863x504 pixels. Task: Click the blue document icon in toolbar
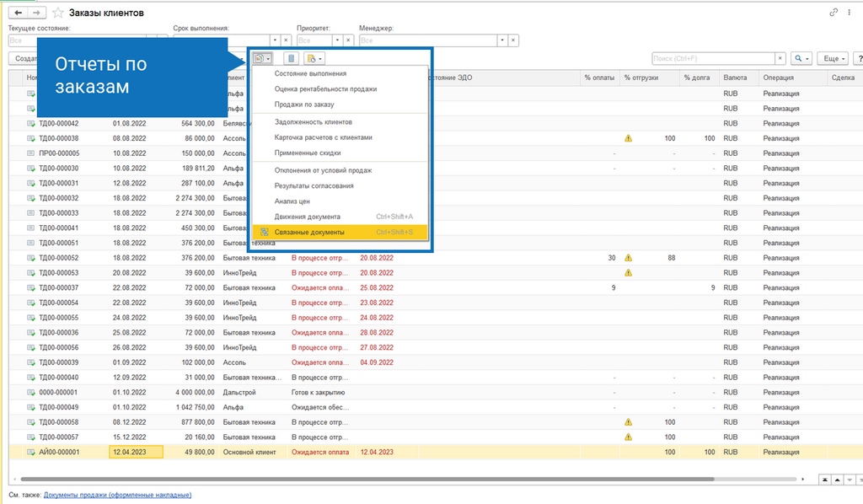click(x=291, y=58)
